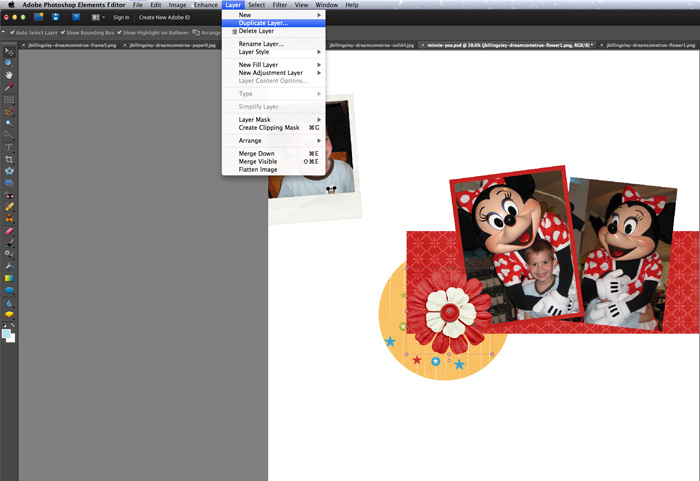Expand the New Adjustment Layer submenu

[274, 73]
